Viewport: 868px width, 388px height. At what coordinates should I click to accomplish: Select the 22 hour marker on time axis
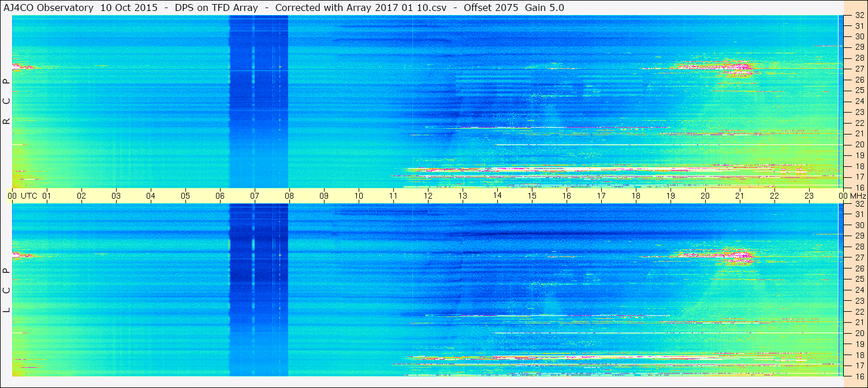[x=774, y=196]
